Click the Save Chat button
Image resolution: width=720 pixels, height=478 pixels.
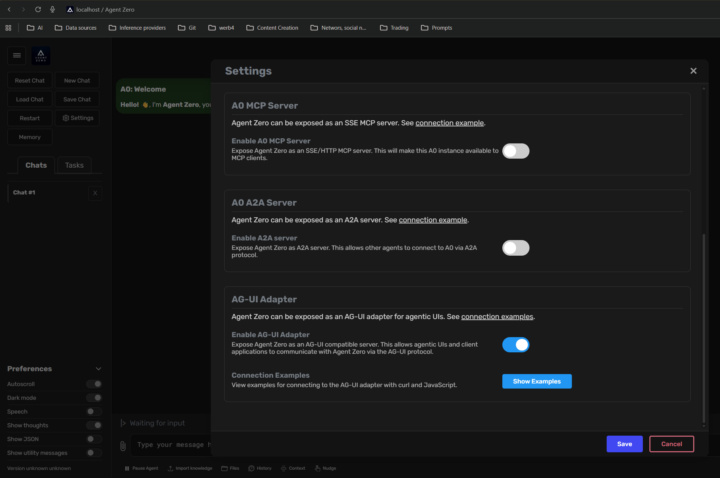tap(77, 100)
